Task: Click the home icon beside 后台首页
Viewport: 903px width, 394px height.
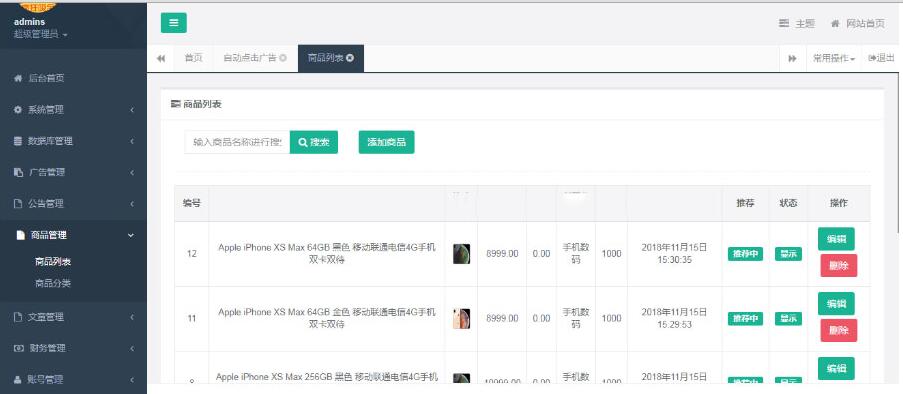Action: pos(17,78)
